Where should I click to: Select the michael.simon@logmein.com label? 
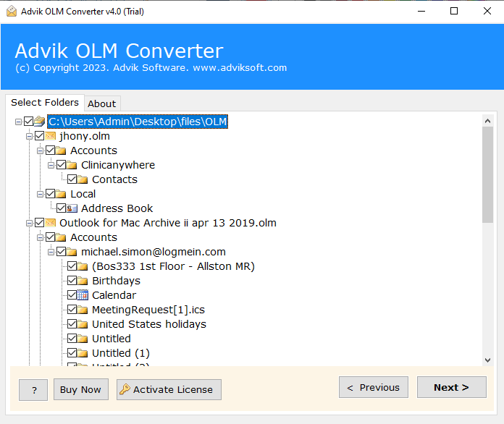(154, 252)
